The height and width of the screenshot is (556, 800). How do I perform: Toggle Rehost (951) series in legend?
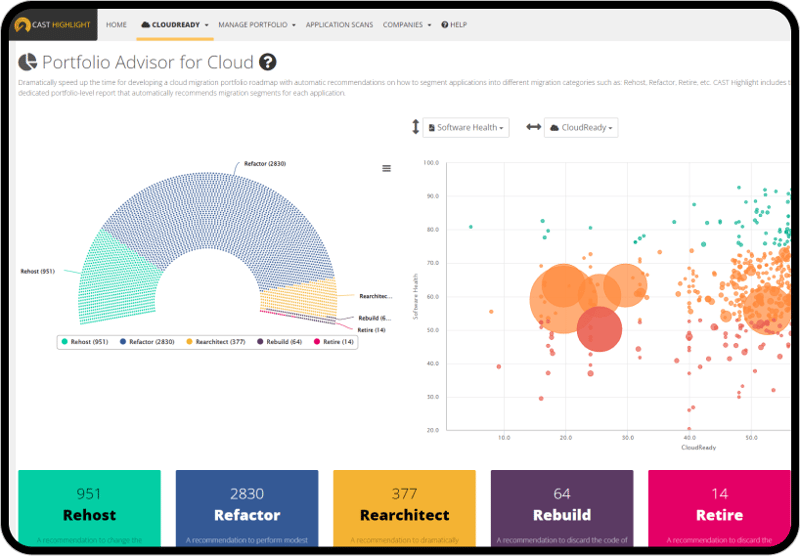(x=85, y=342)
